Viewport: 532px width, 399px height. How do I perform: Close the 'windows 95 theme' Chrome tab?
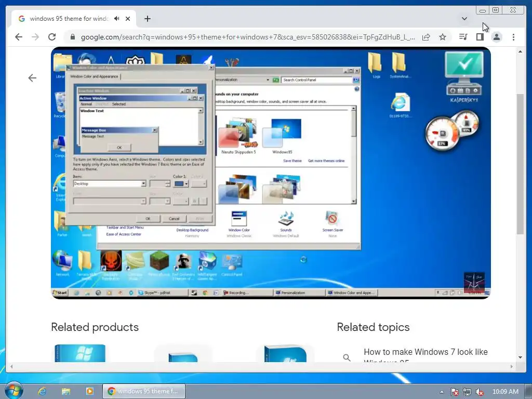[128, 19]
